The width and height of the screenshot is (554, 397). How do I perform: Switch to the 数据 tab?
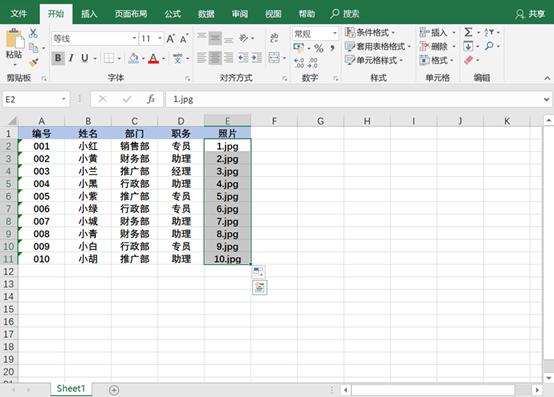click(206, 14)
